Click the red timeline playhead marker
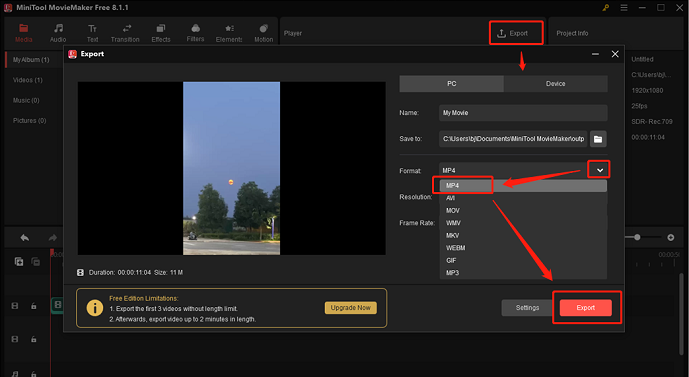The height and width of the screenshot is (377, 689). (51, 253)
